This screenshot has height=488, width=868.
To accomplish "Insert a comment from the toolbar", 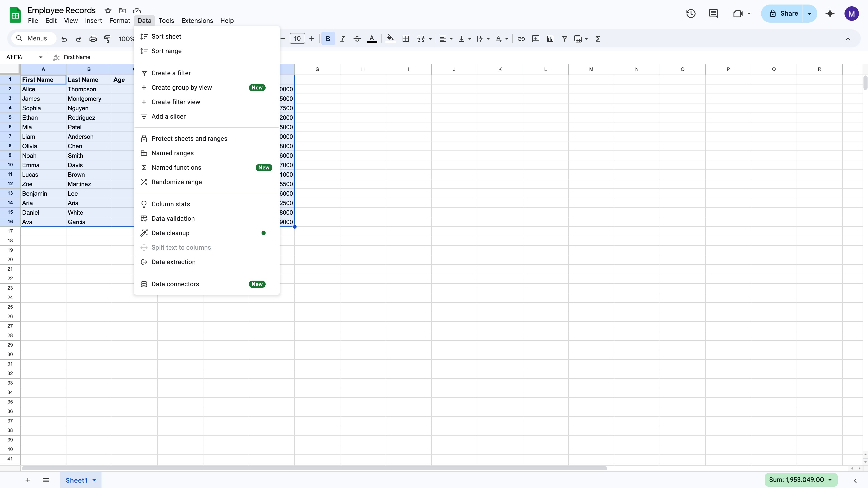I will [x=535, y=39].
